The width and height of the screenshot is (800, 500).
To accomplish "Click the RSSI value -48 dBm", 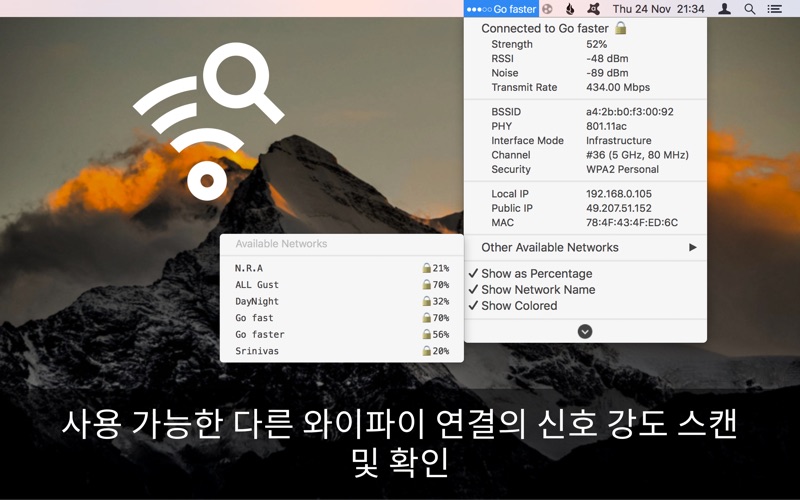I will click(607, 59).
